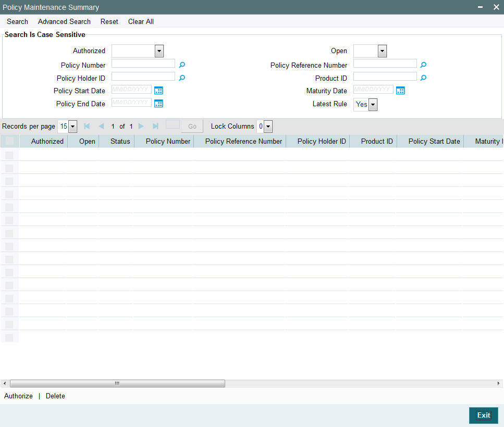Open Advanced Search

click(64, 21)
